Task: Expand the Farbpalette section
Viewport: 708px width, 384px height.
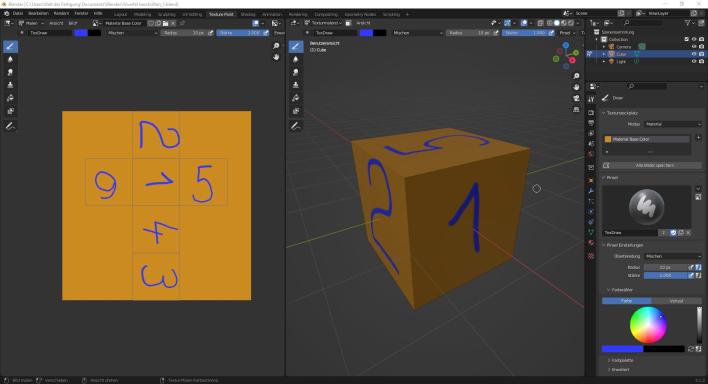Action: click(x=622, y=360)
